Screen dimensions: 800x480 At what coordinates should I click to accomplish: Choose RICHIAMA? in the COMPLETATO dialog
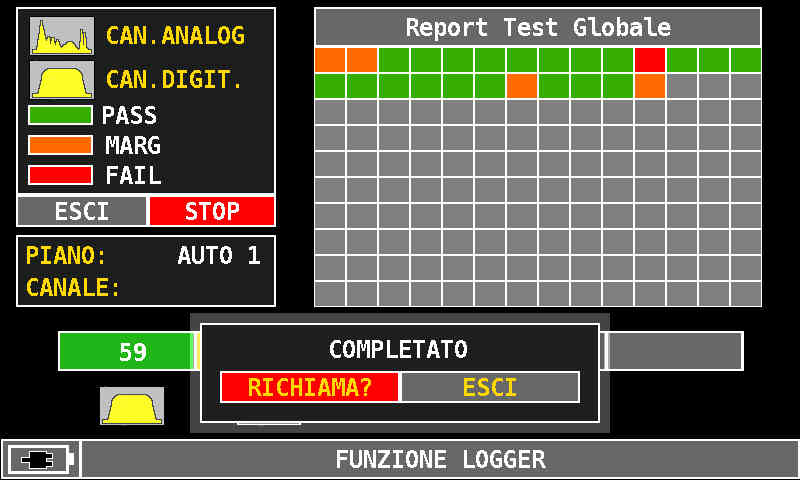(310, 387)
